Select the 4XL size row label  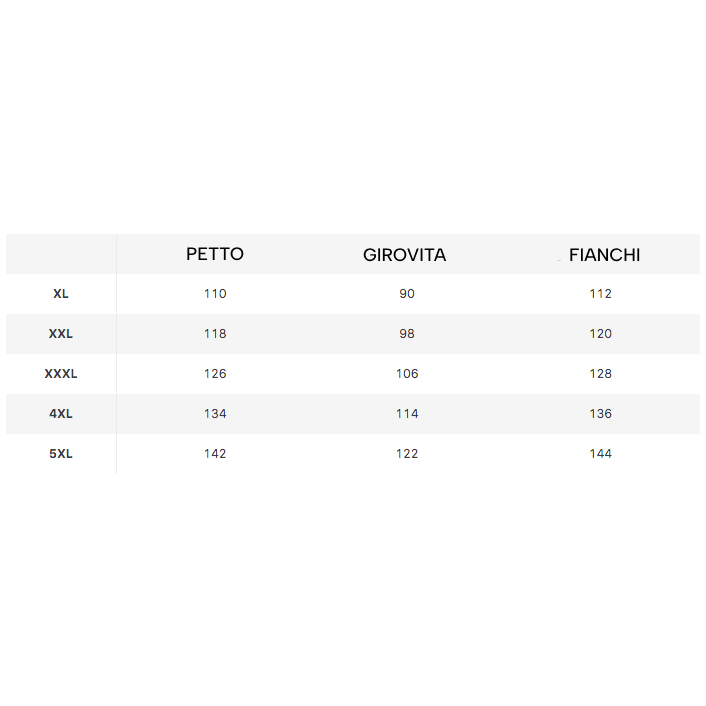point(61,414)
